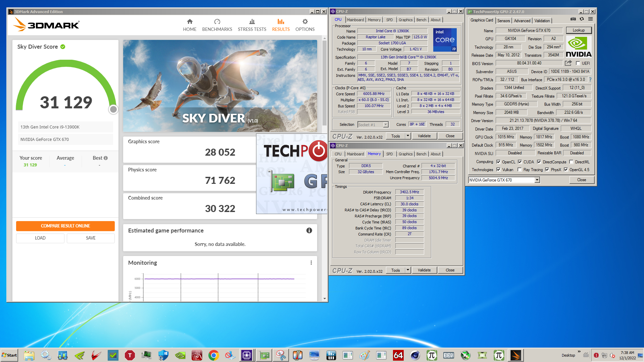The height and width of the screenshot is (362, 644).
Task: Click the Bus Interface question mark in GPU-Z
Action: point(590,80)
